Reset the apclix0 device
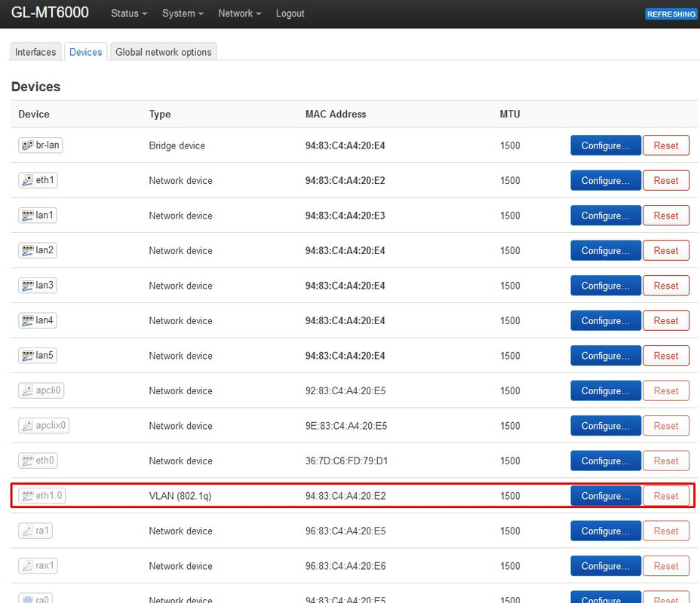The image size is (700, 603). point(666,426)
